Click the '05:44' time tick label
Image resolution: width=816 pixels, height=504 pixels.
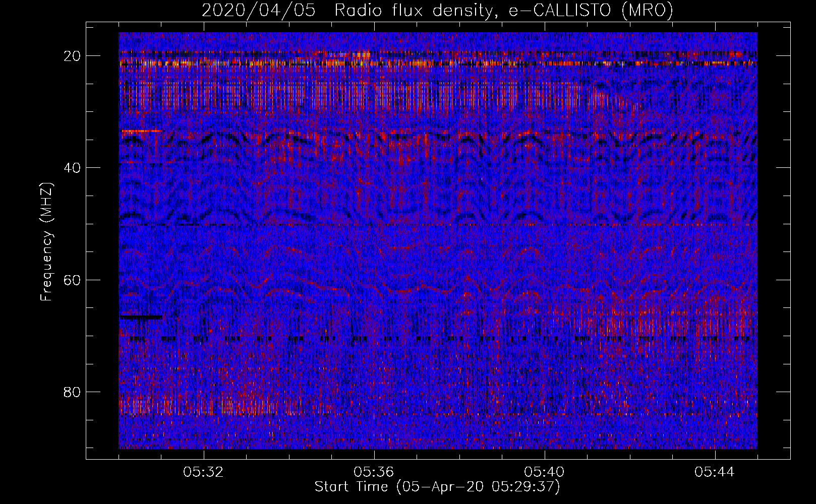pos(715,472)
